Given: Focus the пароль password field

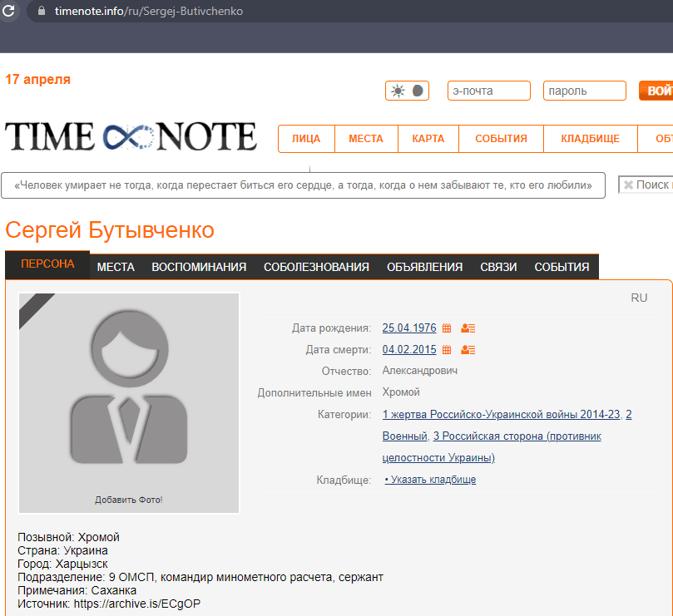Looking at the screenshot, I should click(585, 91).
